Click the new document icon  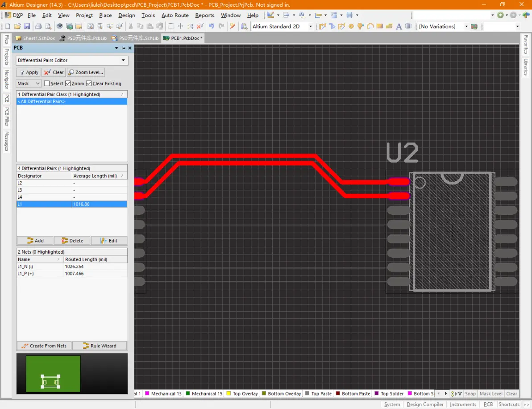coord(8,26)
